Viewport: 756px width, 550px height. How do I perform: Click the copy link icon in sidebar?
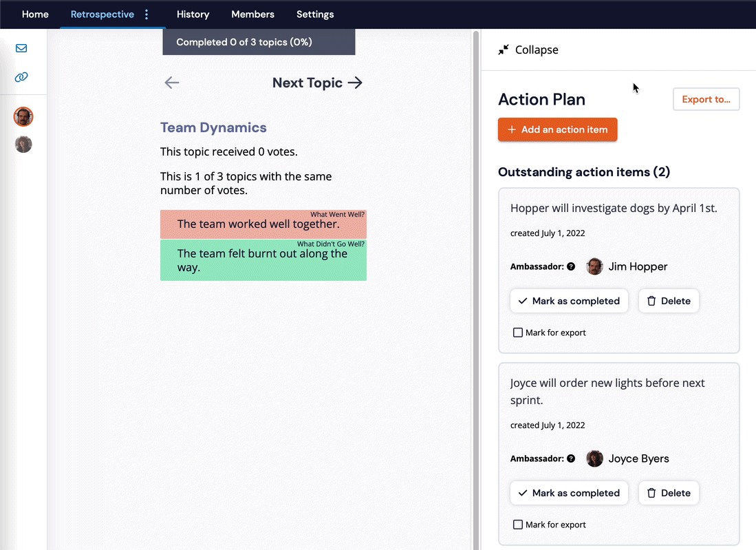21,77
